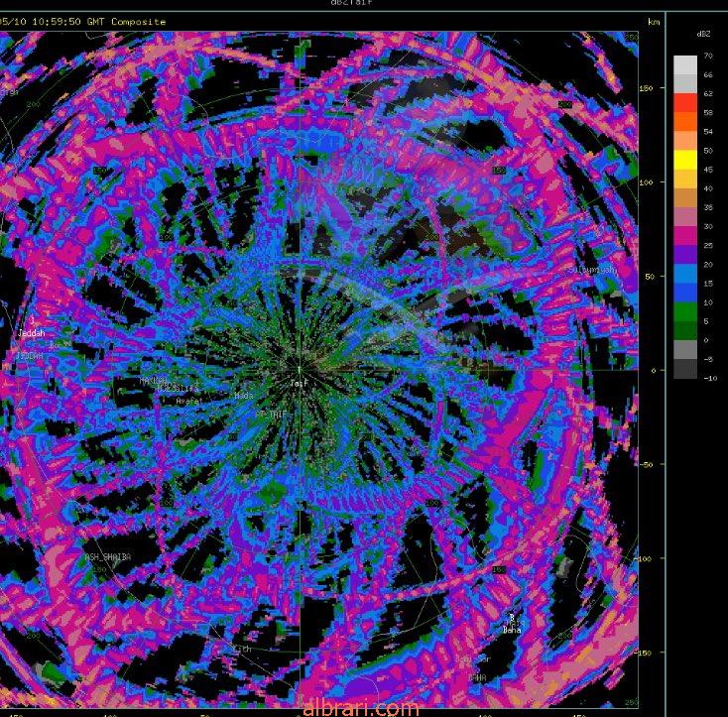Screen dimensions: 728x717
Task: Pick the darkest grey -10 dBZ swatch
Action: tap(685, 369)
